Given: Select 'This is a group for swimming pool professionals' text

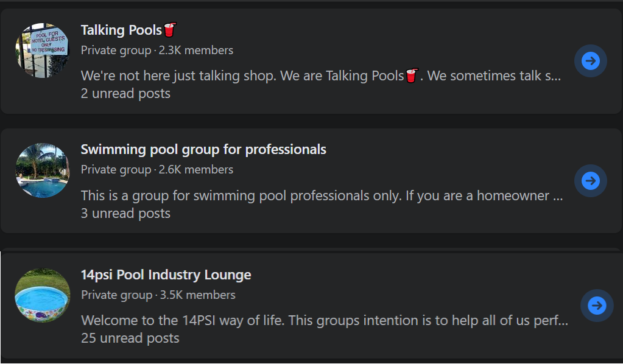Looking at the screenshot, I should point(322,195).
